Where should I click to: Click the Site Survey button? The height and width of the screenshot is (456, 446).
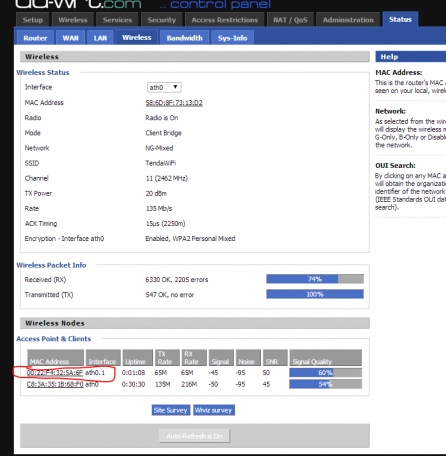[171, 410]
